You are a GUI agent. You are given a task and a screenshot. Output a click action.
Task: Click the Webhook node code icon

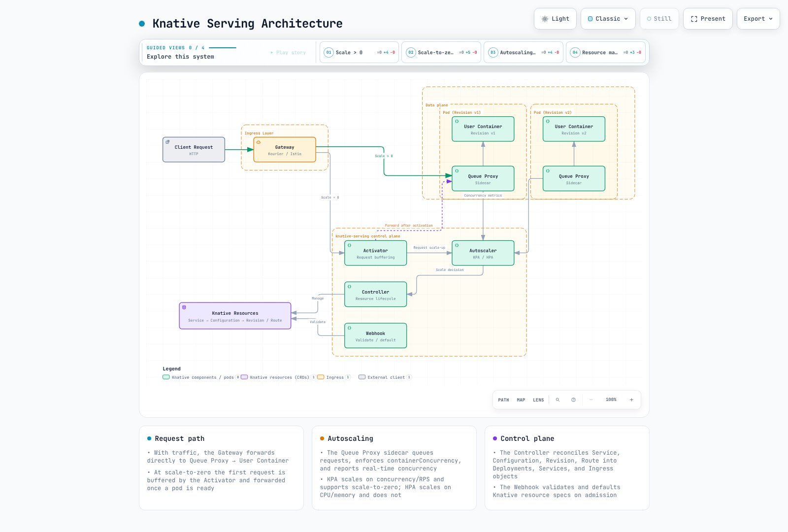[350, 328]
